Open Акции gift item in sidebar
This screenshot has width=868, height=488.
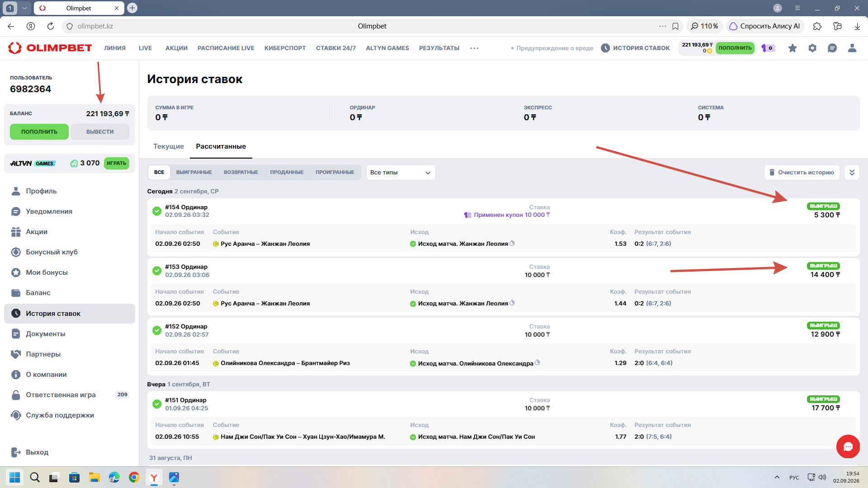click(70, 232)
